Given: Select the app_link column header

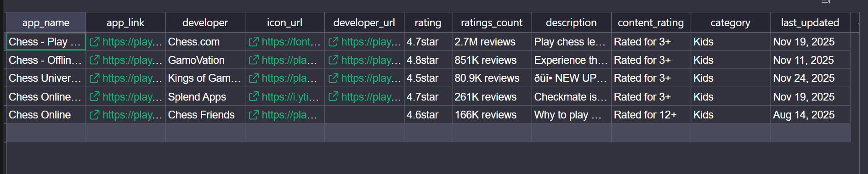Looking at the screenshot, I should pos(125,22).
